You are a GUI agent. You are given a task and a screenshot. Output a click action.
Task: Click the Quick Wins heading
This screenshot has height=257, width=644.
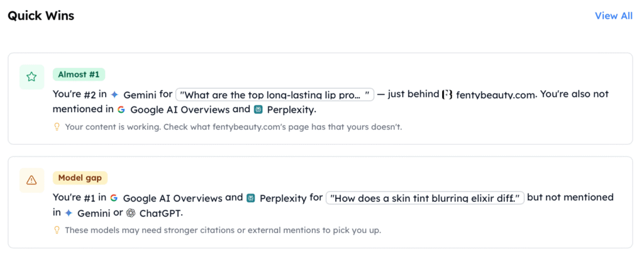[41, 16]
